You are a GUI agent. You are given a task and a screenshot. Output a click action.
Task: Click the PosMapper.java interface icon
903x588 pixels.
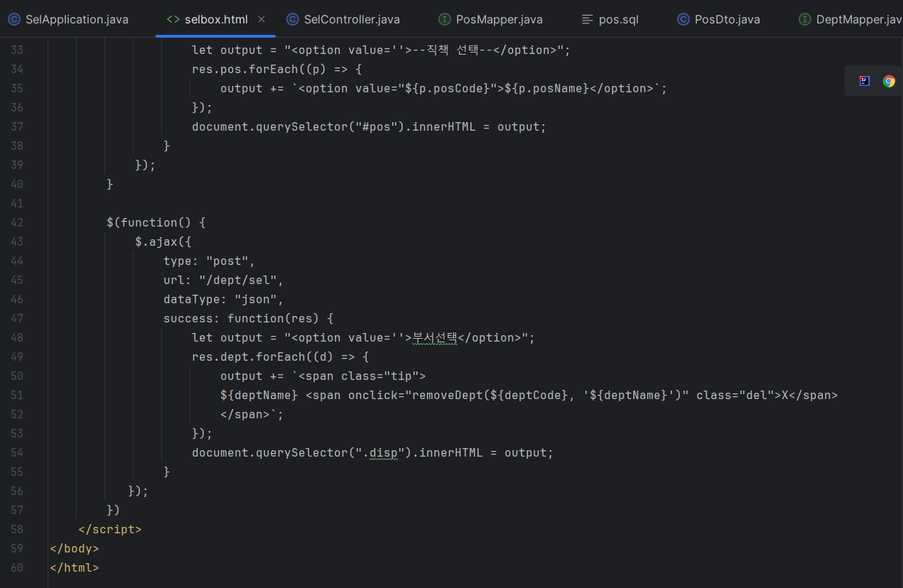[445, 19]
